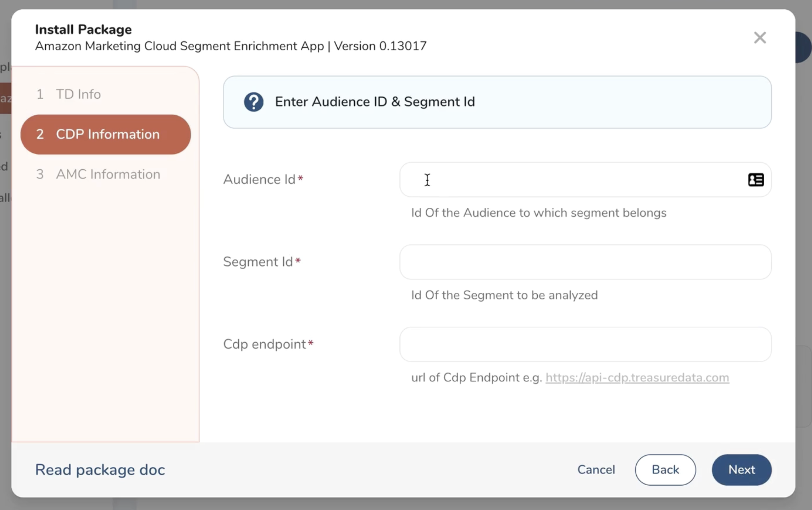
Task: Select the Cdp endpoint text box
Action: 585,344
